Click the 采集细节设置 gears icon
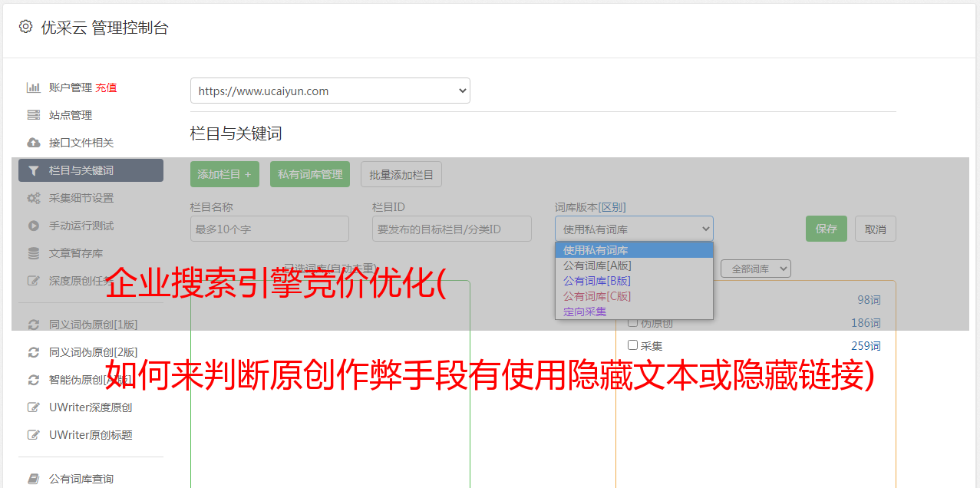This screenshot has height=488, width=980. click(33, 198)
